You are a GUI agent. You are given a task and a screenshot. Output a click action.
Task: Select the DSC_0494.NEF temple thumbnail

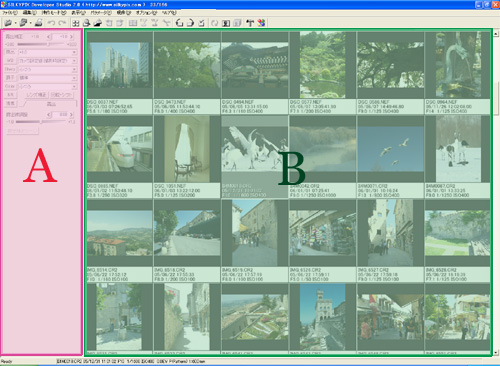[255, 73]
